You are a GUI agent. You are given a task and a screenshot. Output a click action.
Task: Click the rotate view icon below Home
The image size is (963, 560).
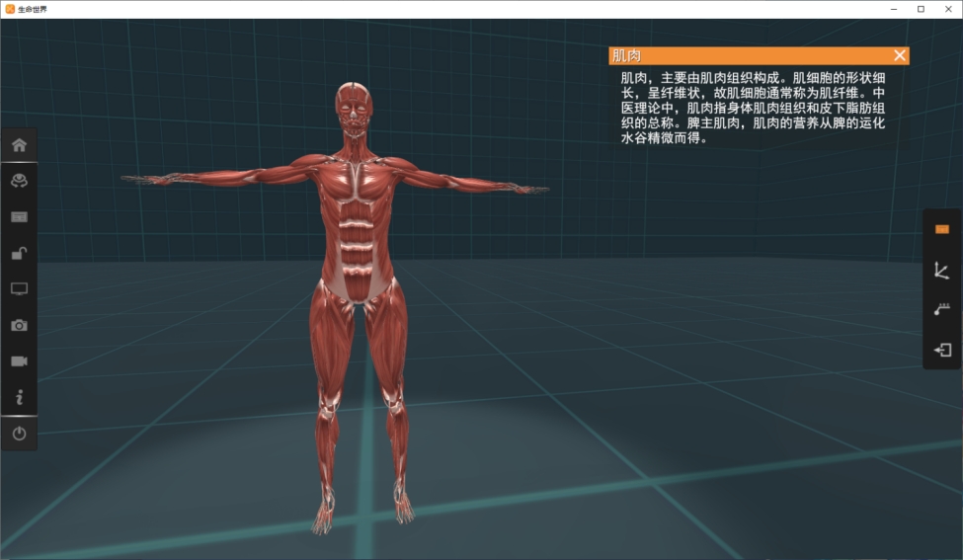19,181
